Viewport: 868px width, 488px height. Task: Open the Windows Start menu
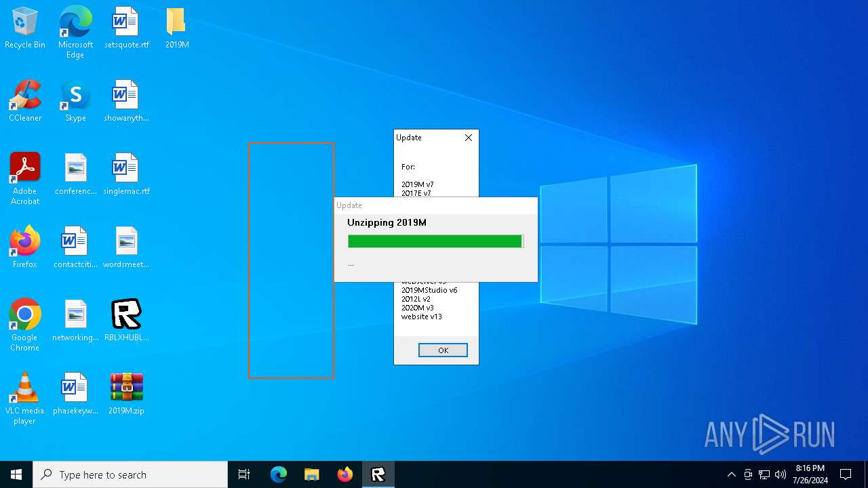tap(16, 474)
